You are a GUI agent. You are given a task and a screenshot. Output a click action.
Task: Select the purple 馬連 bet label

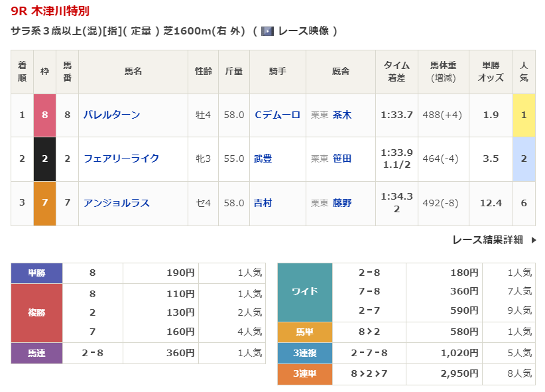[36, 353]
